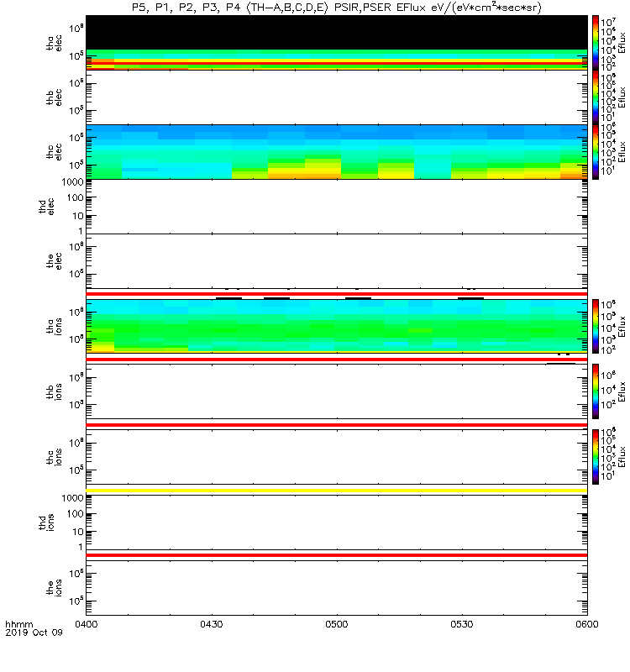Screen dimensions: 630x672
Task: Click the red bar below the thb ions panel
Action: tap(337, 425)
